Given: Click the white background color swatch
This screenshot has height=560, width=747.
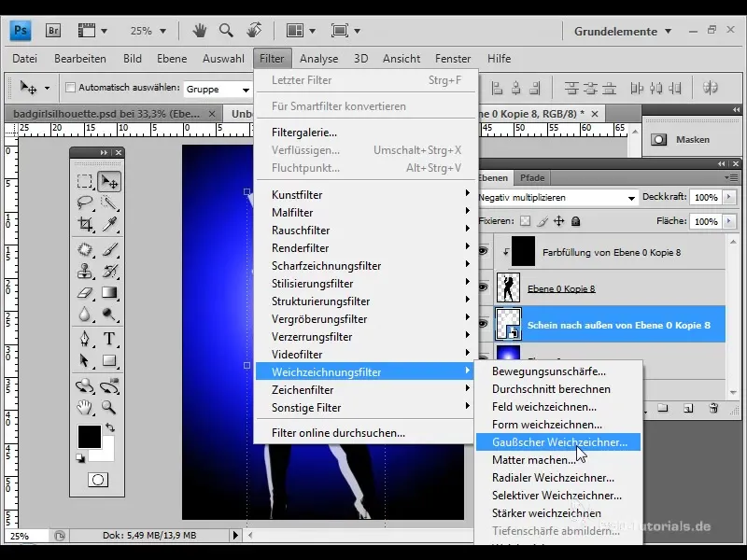Looking at the screenshot, I should tap(106, 453).
